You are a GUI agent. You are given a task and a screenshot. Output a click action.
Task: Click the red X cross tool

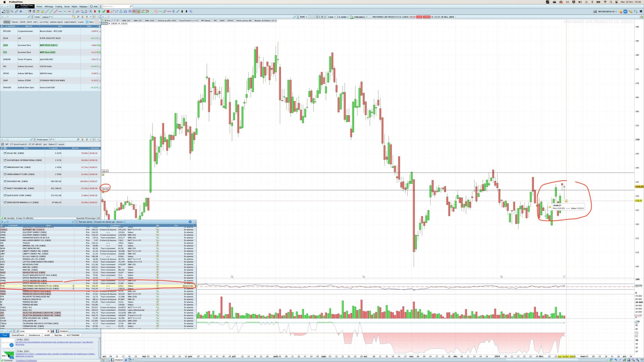[x=108, y=11]
